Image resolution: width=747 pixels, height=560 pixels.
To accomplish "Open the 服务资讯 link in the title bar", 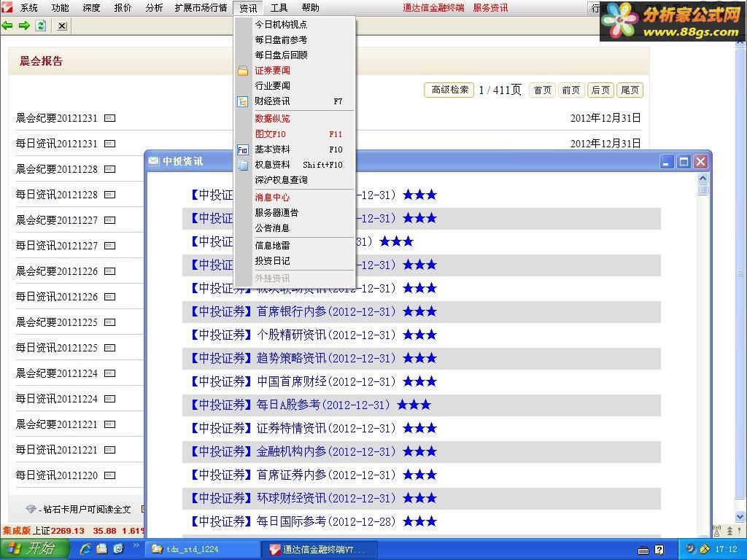I will coord(490,7).
